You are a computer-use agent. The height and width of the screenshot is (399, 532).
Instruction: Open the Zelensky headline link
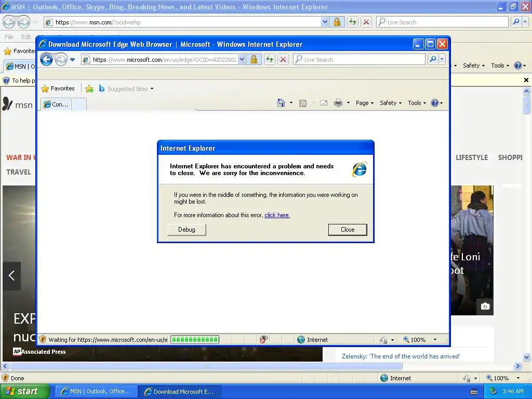pyautogui.click(x=401, y=356)
